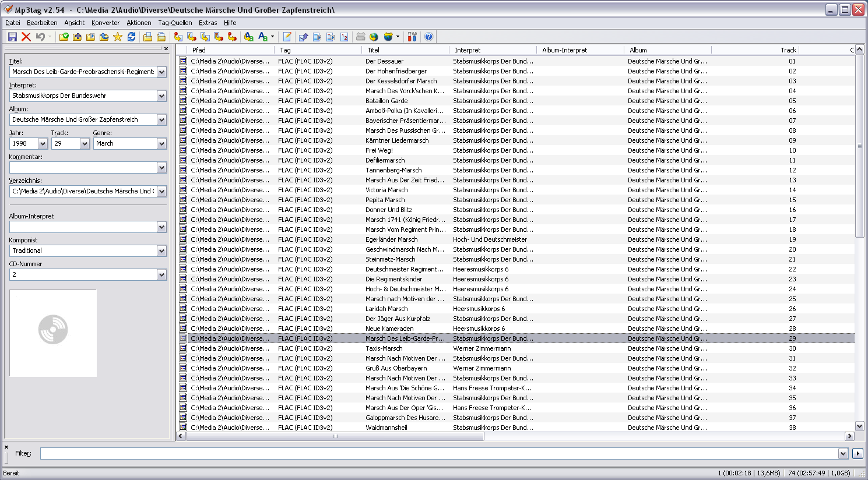868x480 pixels.
Task: Select the row titled Der Dessauer
Action: pos(516,61)
